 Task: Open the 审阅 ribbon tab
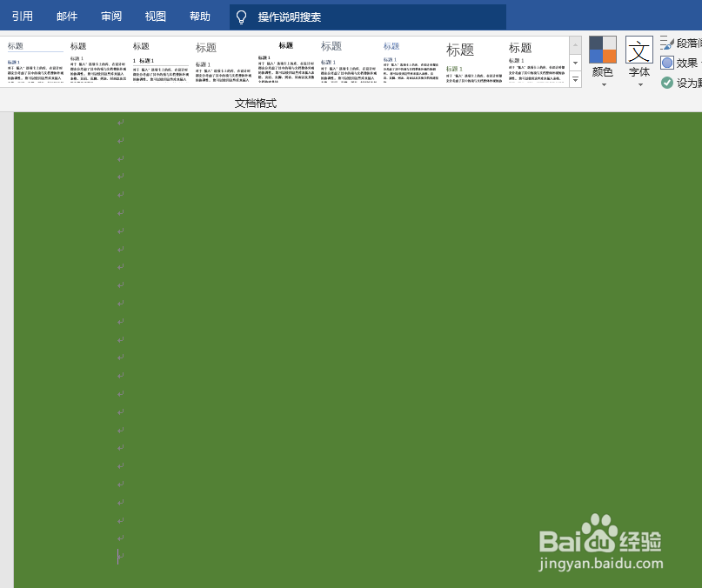[112, 16]
